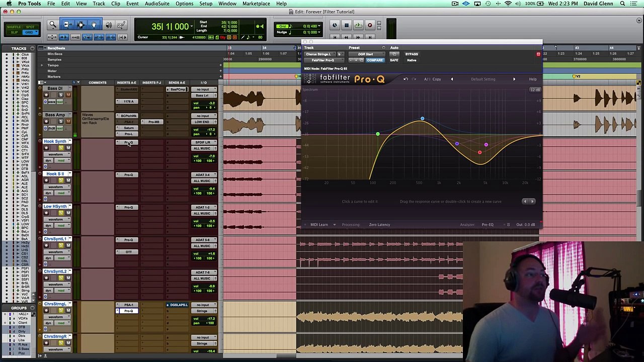The width and height of the screenshot is (644, 362).
Task: Select the Grabber hand tool
Action: coord(94,25)
